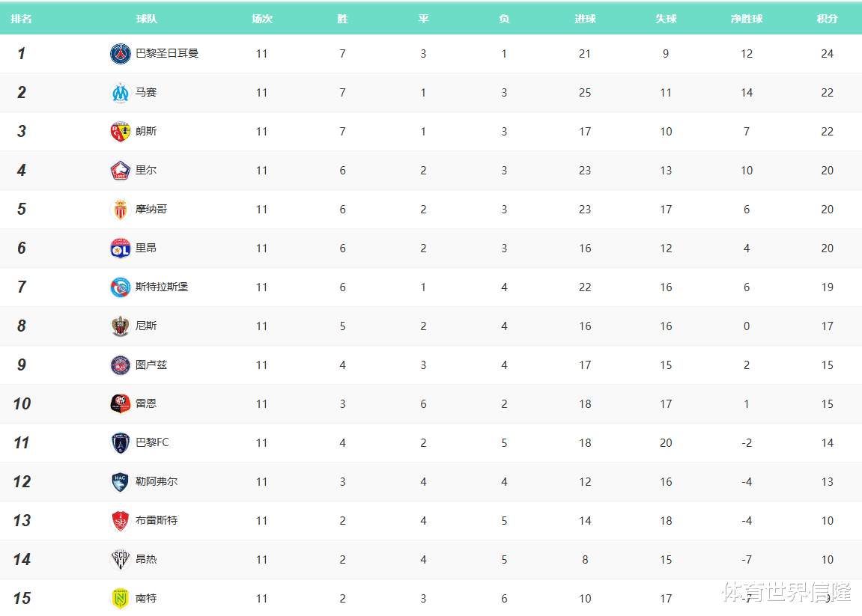Click the Le Havre HAC logo
This screenshot has width=862, height=616.
click(121, 482)
